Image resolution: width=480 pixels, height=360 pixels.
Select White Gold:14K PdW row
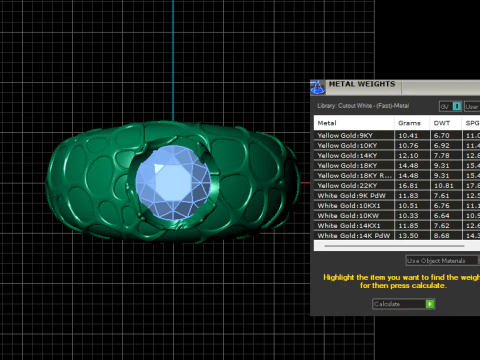tap(397, 235)
